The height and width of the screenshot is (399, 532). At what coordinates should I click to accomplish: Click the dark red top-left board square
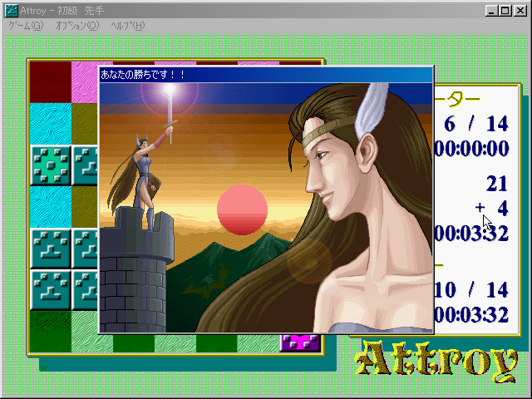(51, 82)
